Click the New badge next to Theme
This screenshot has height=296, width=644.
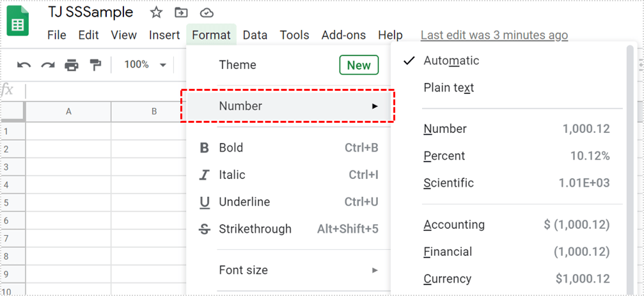pyautogui.click(x=358, y=65)
